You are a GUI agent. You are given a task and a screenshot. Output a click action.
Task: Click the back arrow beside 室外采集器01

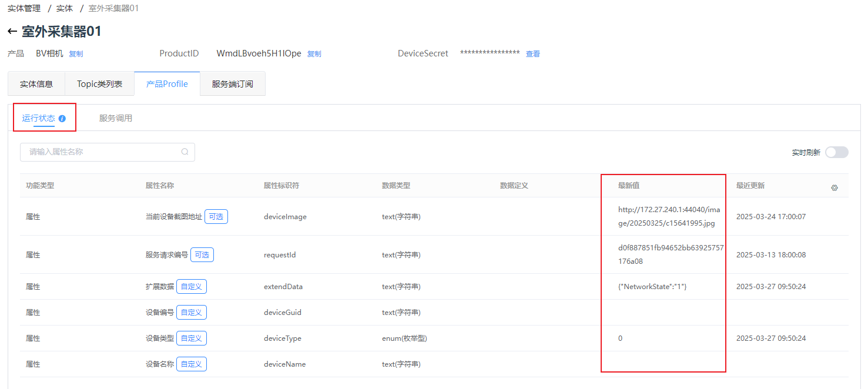[12, 32]
